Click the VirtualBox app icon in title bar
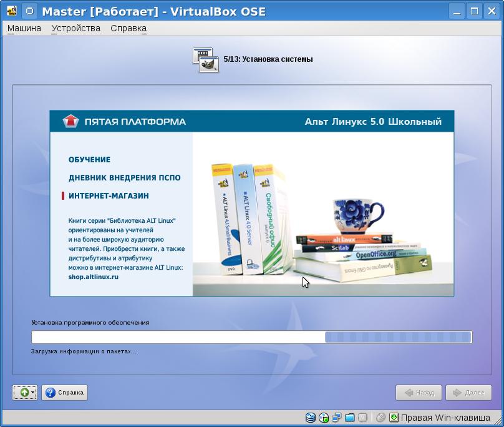The image size is (504, 427). pyautogui.click(x=11, y=11)
